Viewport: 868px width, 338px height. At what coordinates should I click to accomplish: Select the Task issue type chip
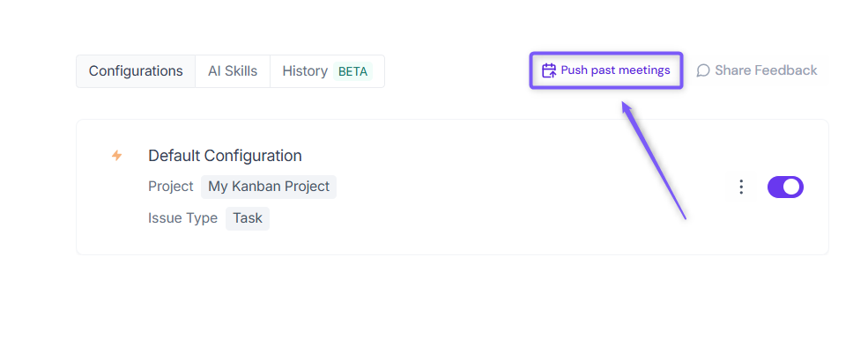click(x=248, y=218)
